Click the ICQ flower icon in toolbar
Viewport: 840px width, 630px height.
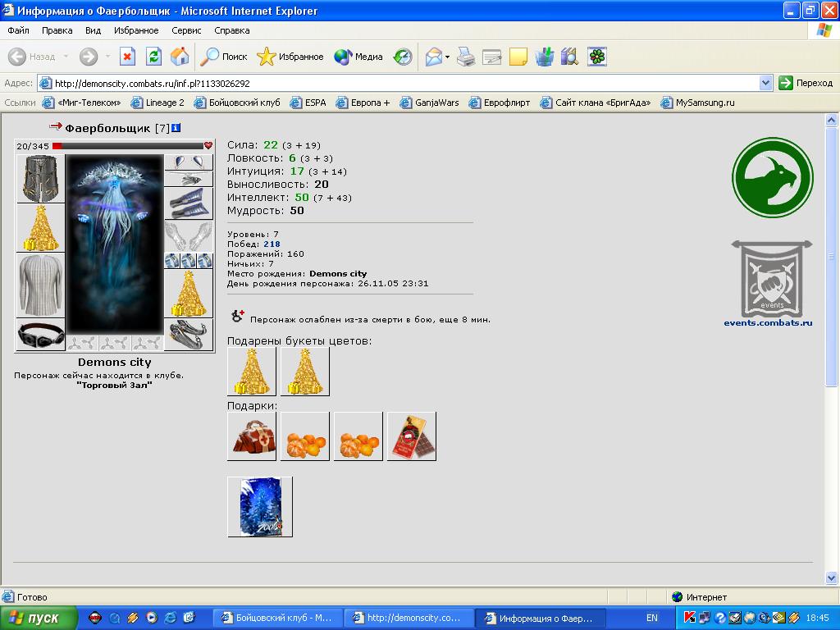[x=597, y=57]
